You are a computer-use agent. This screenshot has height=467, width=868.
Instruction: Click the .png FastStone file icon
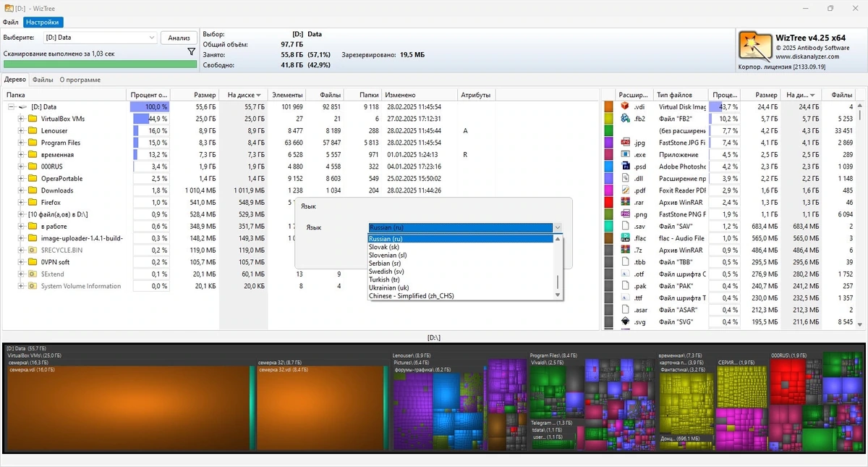pyautogui.click(x=626, y=214)
